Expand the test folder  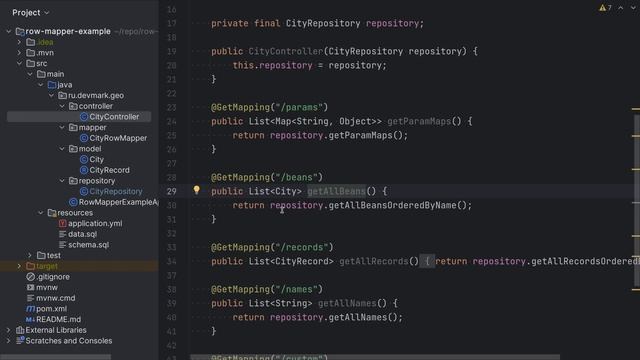point(30,255)
